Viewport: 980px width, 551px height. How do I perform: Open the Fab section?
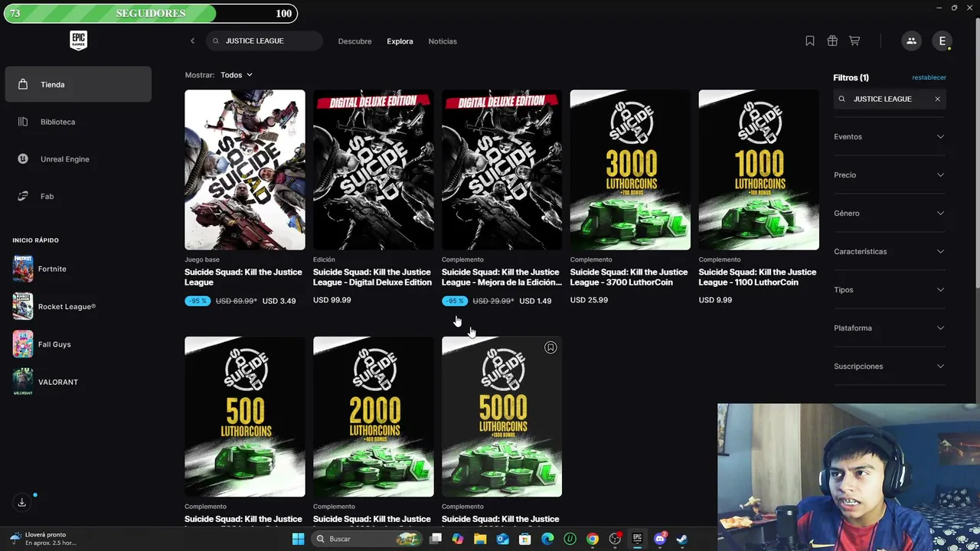coord(78,197)
